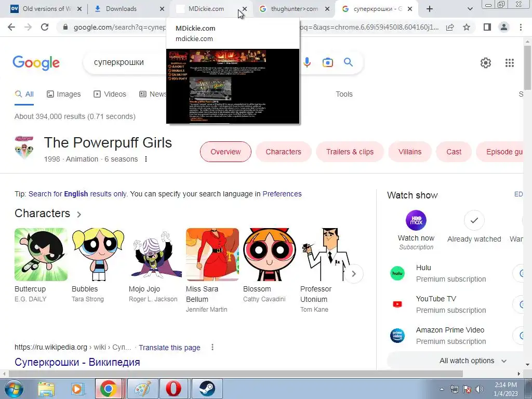532x399 pixels.
Task: Select the Trailers & clips chip
Action: [350, 152]
